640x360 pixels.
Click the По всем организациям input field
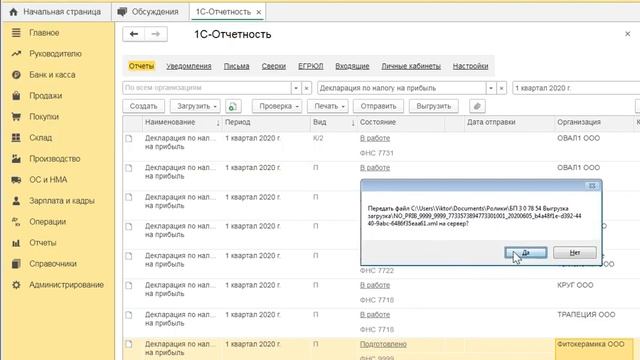pos(207,88)
